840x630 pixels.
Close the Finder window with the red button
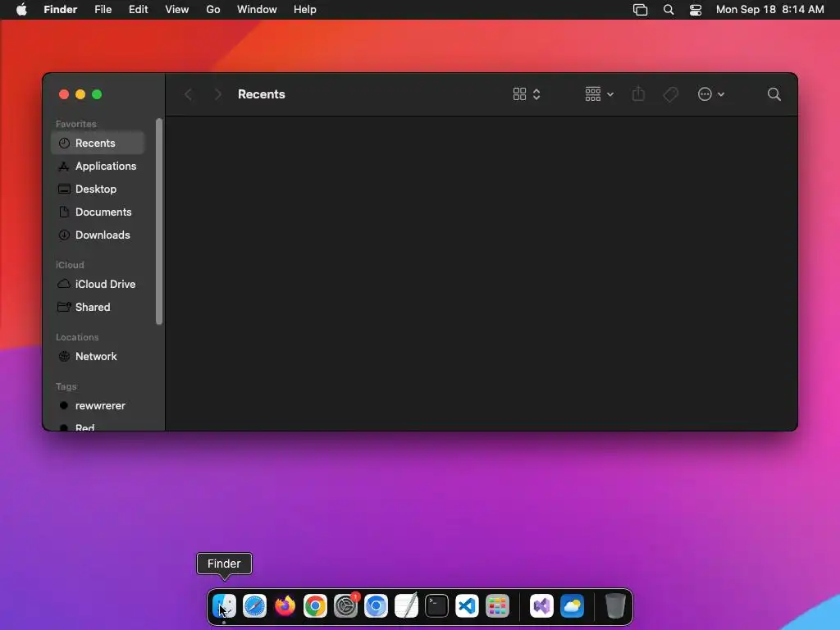[x=64, y=94]
